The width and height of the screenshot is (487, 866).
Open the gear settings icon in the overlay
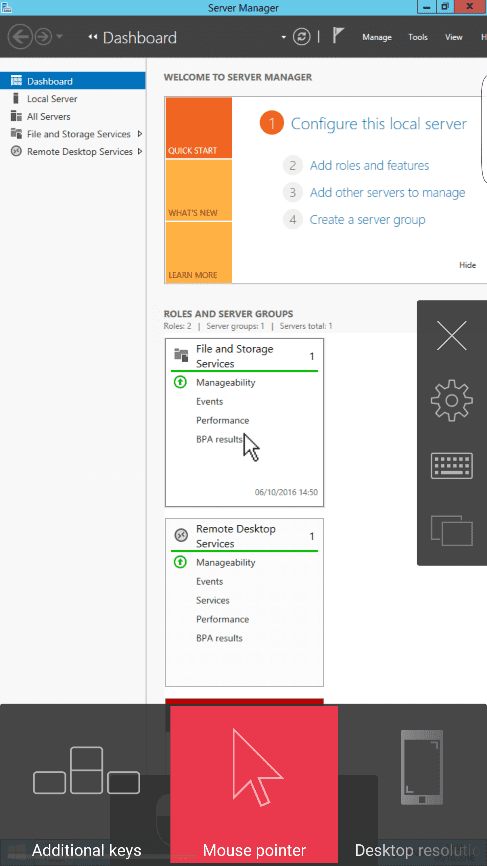(x=452, y=400)
